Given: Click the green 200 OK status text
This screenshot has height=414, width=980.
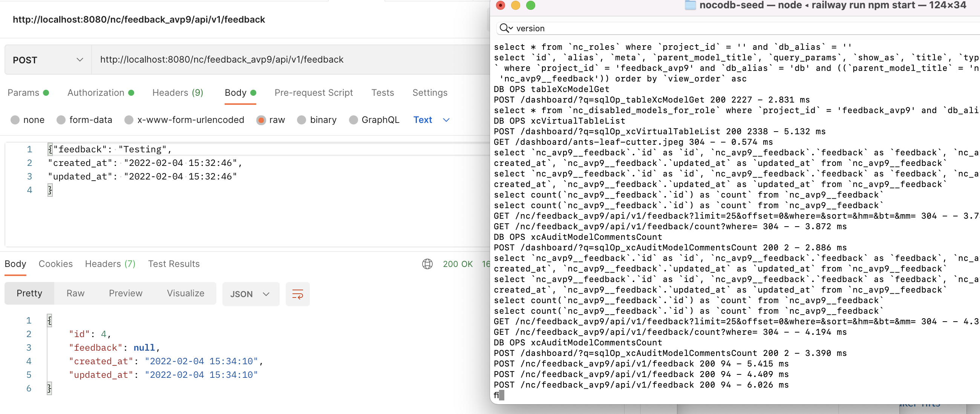Looking at the screenshot, I should pyautogui.click(x=458, y=264).
